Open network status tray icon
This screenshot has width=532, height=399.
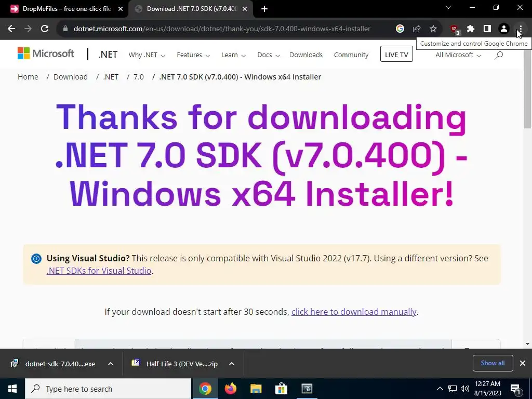[453, 389]
